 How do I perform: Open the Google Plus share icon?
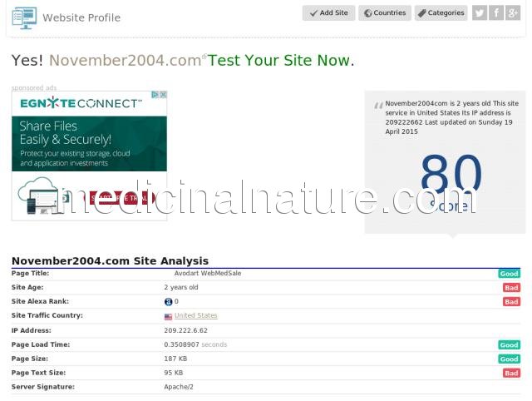[513, 13]
